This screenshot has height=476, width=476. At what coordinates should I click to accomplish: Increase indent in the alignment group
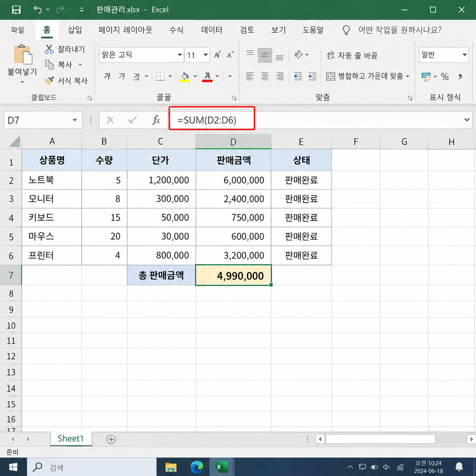312,76
